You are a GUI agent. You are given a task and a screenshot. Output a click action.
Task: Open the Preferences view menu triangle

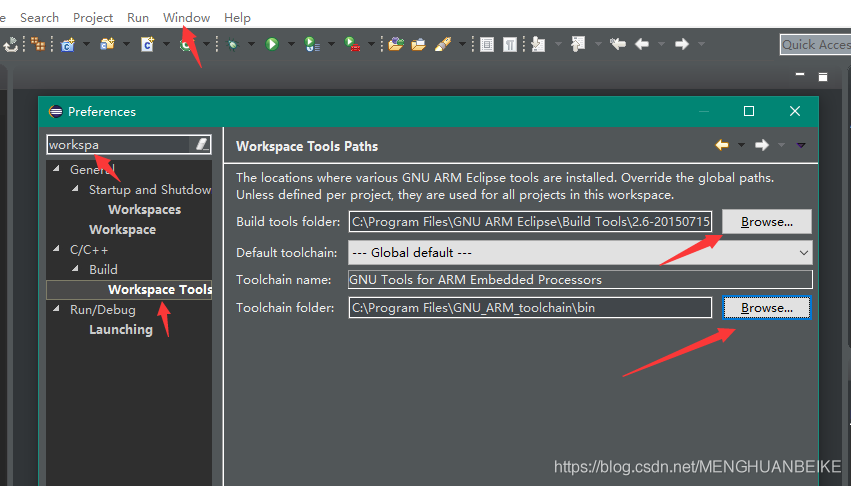[801, 145]
